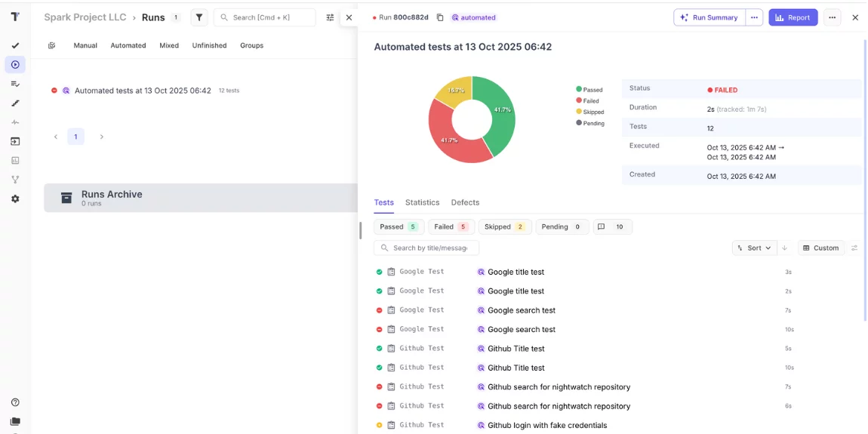Switch to the Statistics tab
Image resolution: width=868 pixels, height=434 pixels.
coord(422,202)
